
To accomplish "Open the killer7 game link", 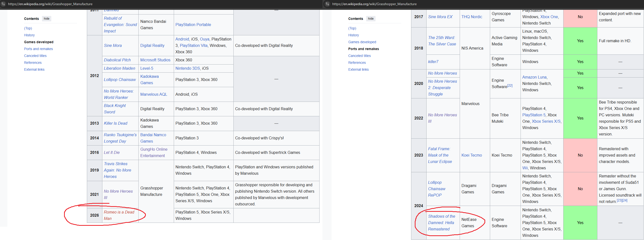I will (x=433, y=62).
